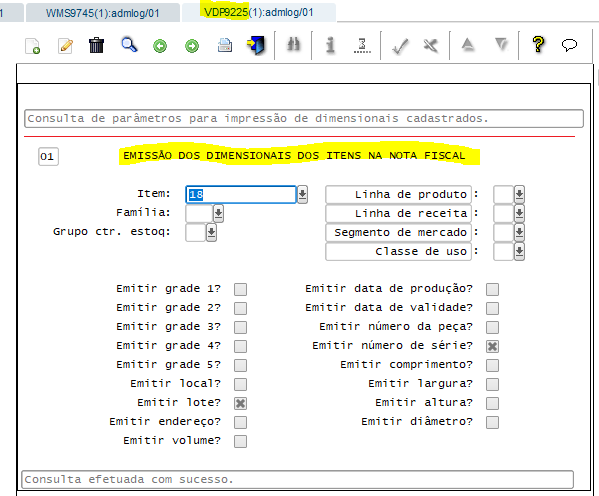Viewport: 599px width, 496px height.
Task: Click the Linha de produto code field
Action: [503, 195]
